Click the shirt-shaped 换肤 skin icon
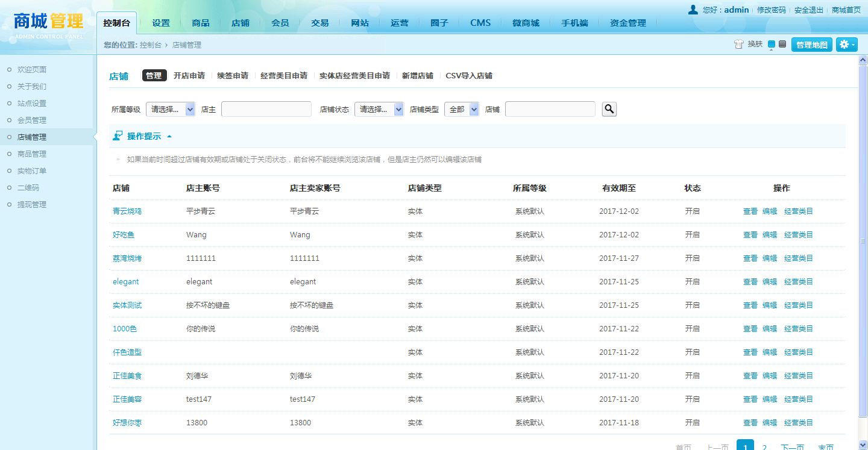 [x=738, y=45]
